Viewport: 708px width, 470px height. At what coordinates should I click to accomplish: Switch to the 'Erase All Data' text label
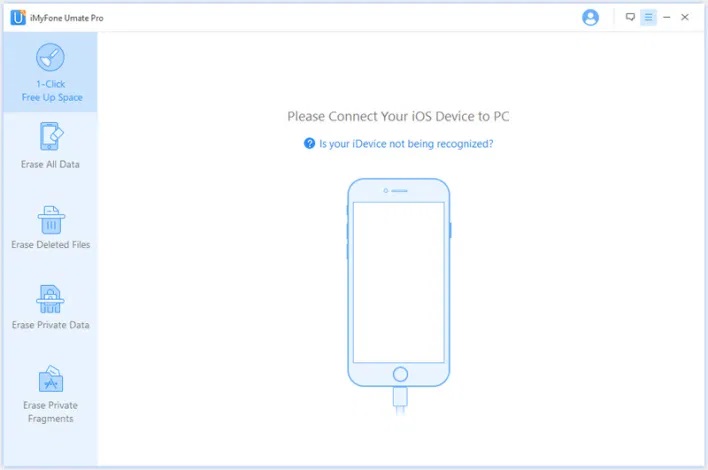50,164
